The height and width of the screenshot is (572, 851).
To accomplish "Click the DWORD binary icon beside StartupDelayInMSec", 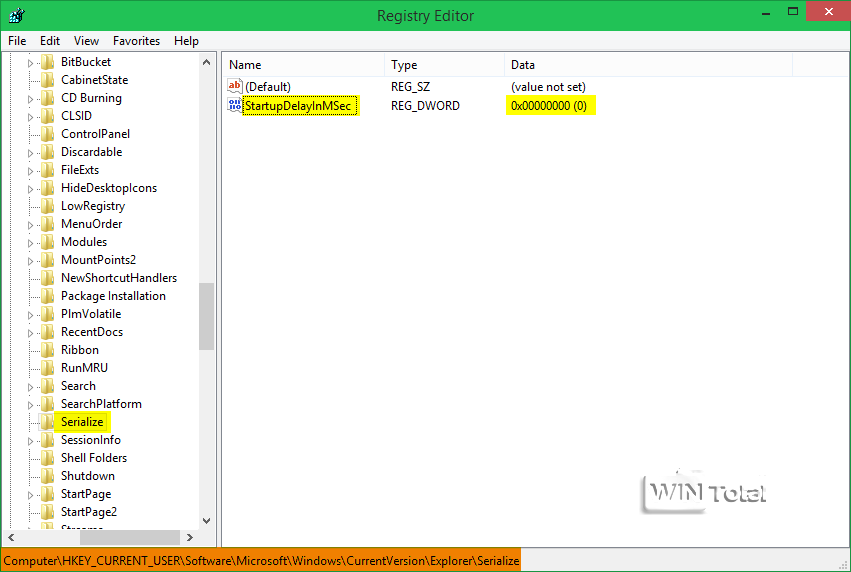I will pyautogui.click(x=234, y=105).
